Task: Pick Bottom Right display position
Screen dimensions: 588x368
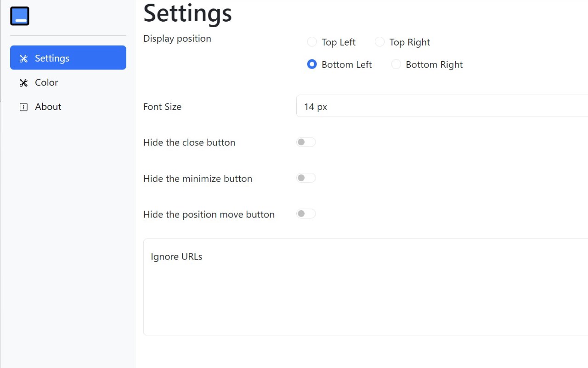Action: (x=396, y=64)
